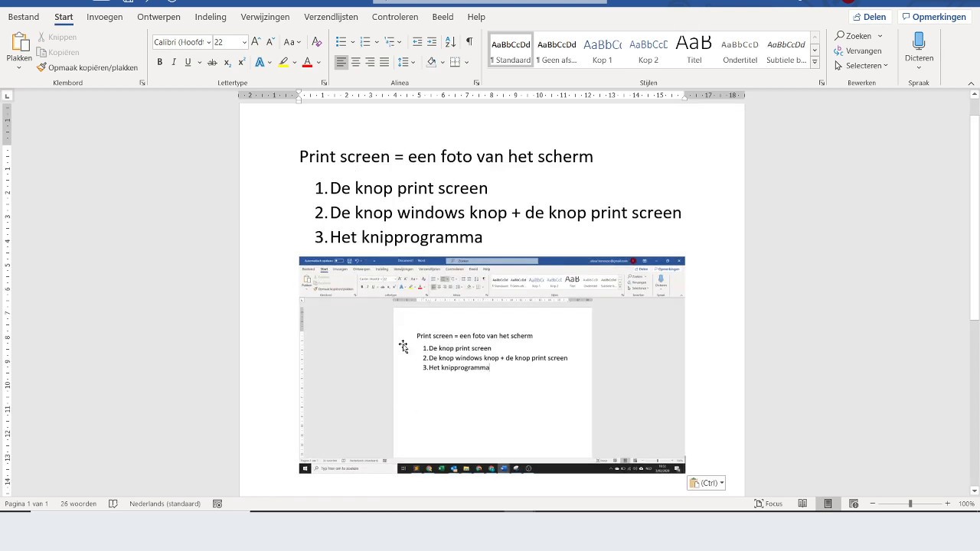Expand the styles gallery with More arrow
This screenshot has width=980, height=551.
click(815, 62)
